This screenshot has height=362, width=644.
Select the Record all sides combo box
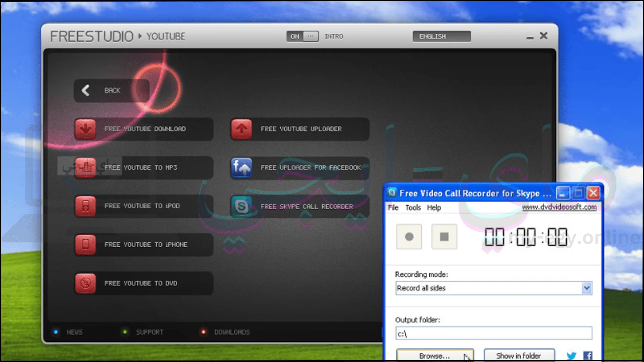[x=494, y=288]
